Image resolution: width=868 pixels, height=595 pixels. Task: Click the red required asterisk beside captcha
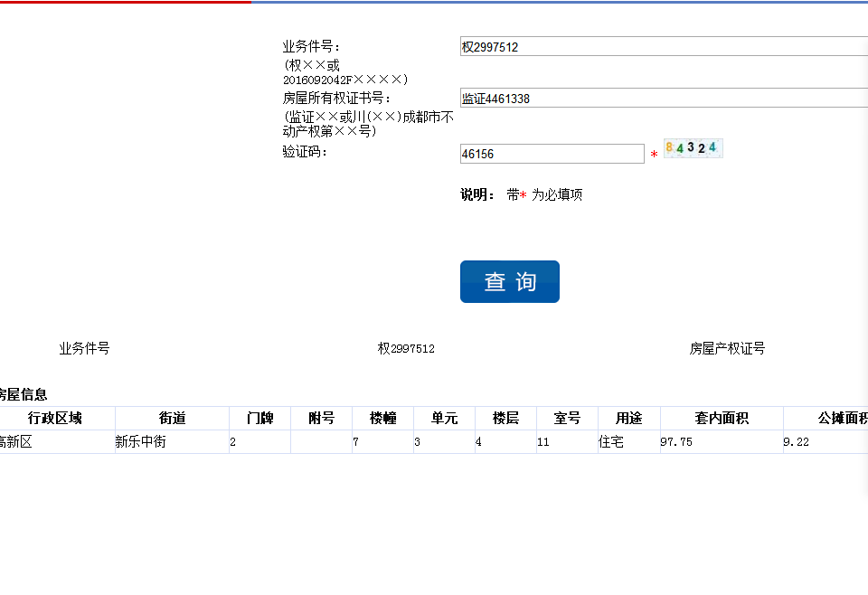(x=654, y=156)
